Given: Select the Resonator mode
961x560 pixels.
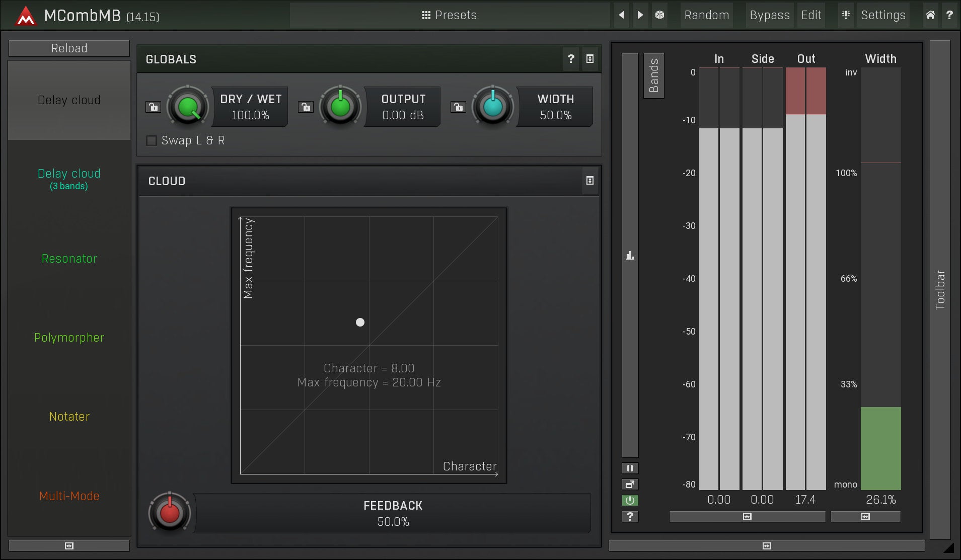Looking at the screenshot, I should click(69, 259).
